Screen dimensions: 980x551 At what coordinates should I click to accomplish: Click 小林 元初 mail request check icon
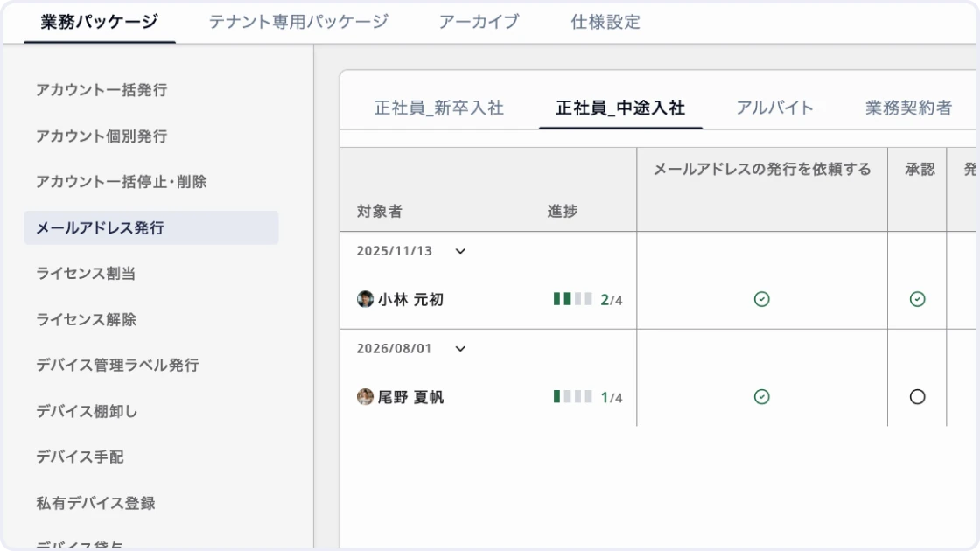[x=762, y=299]
